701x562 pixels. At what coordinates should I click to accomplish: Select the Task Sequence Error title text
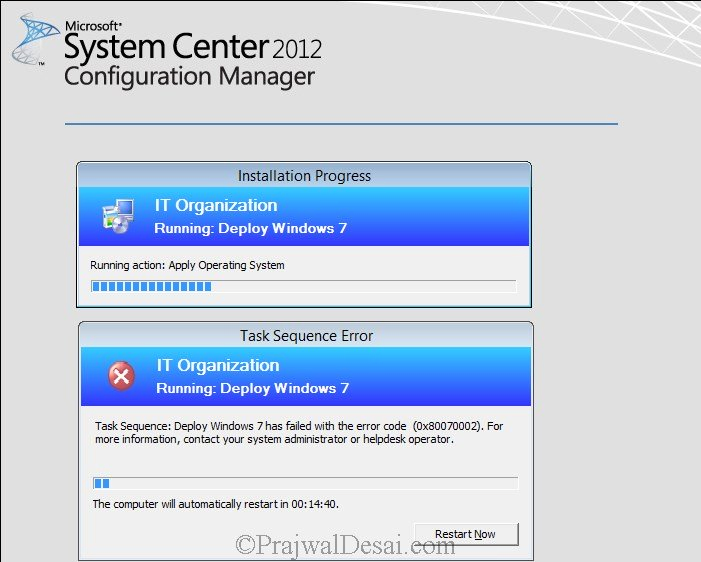[307, 336]
